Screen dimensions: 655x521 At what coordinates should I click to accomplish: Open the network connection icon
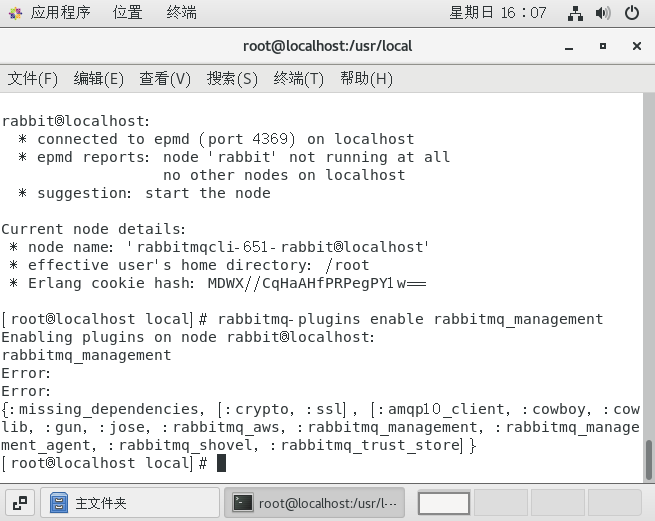(x=575, y=13)
